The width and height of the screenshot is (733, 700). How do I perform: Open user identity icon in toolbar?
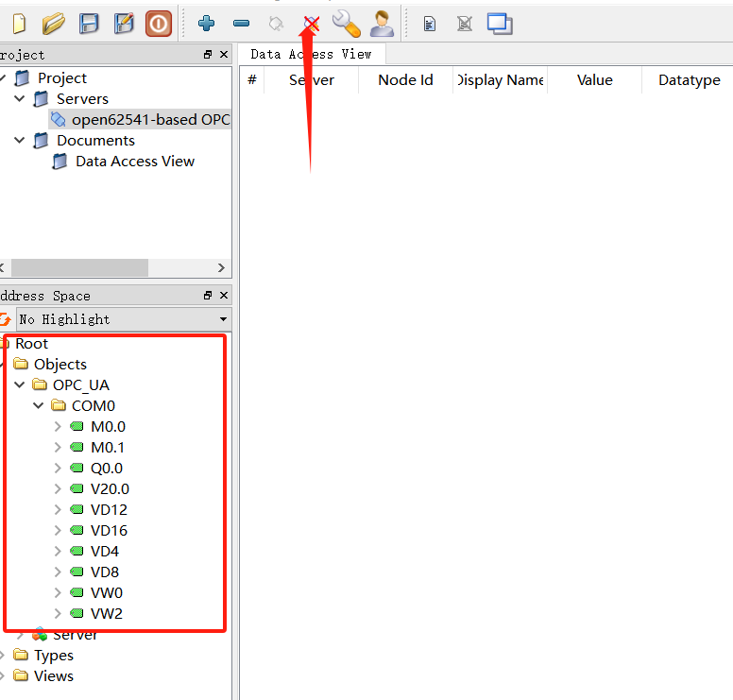pyautogui.click(x=382, y=24)
